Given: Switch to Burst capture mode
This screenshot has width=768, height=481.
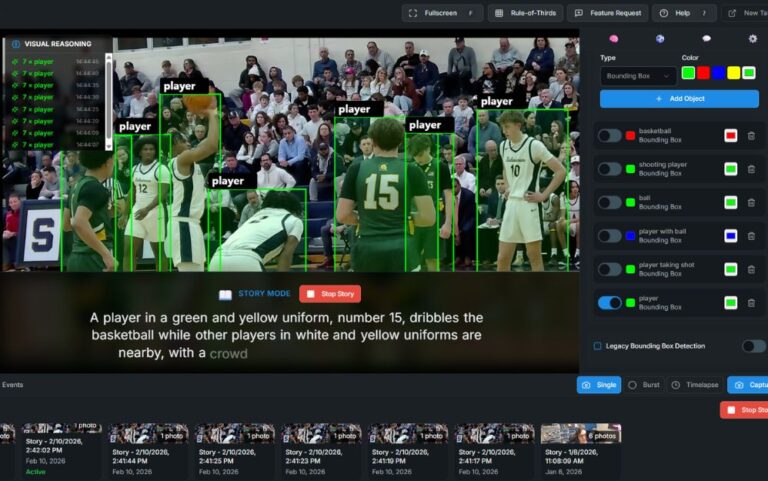Looking at the screenshot, I should tap(645, 385).
